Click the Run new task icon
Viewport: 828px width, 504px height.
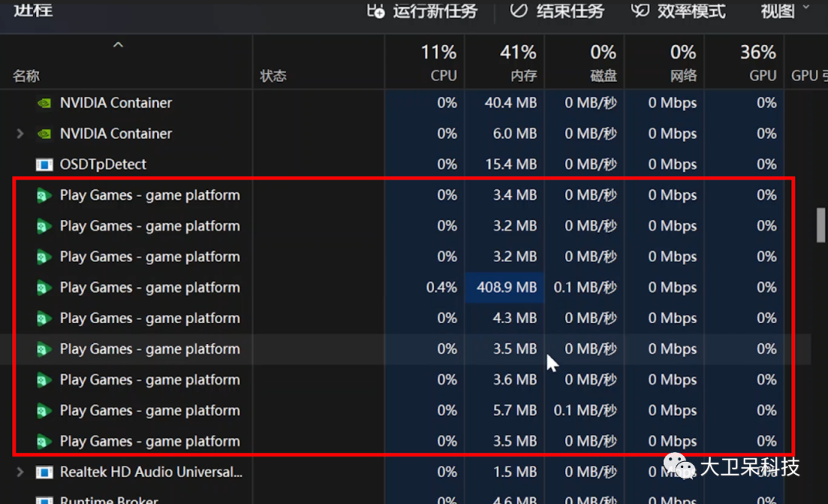pyautogui.click(x=376, y=11)
